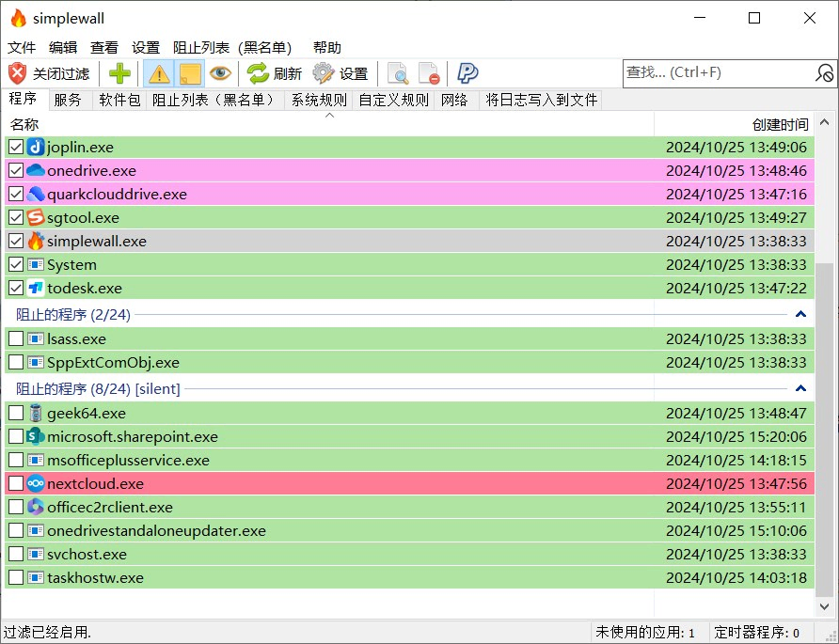
Task: Click the log viewer magnifier icon
Action: tap(398, 72)
